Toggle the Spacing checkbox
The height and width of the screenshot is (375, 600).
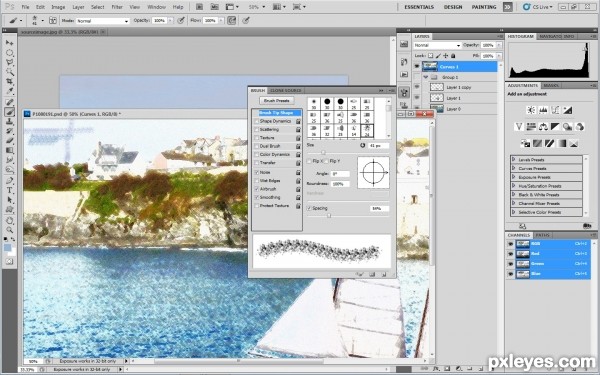[x=309, y=209]
